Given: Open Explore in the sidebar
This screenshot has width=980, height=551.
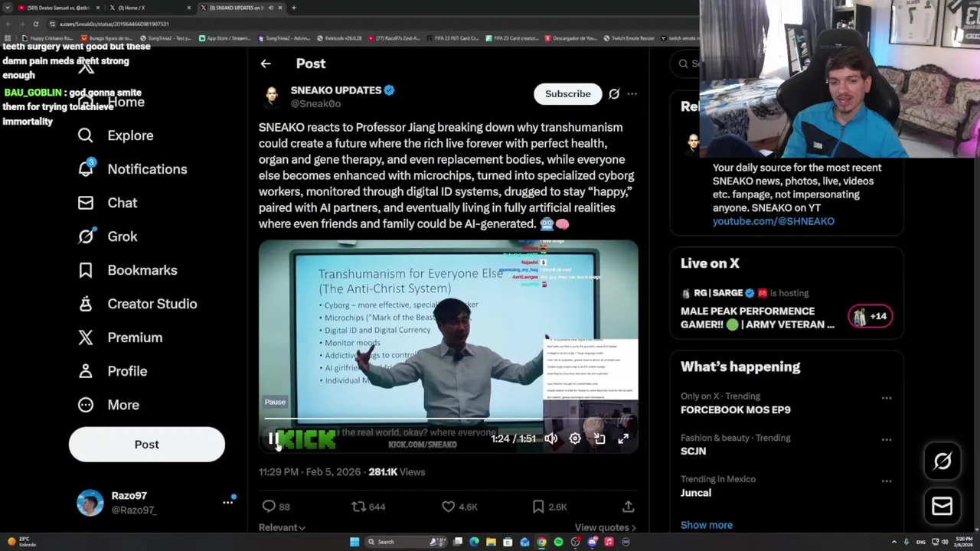Looking at the screenshot, I should [116, 135].
